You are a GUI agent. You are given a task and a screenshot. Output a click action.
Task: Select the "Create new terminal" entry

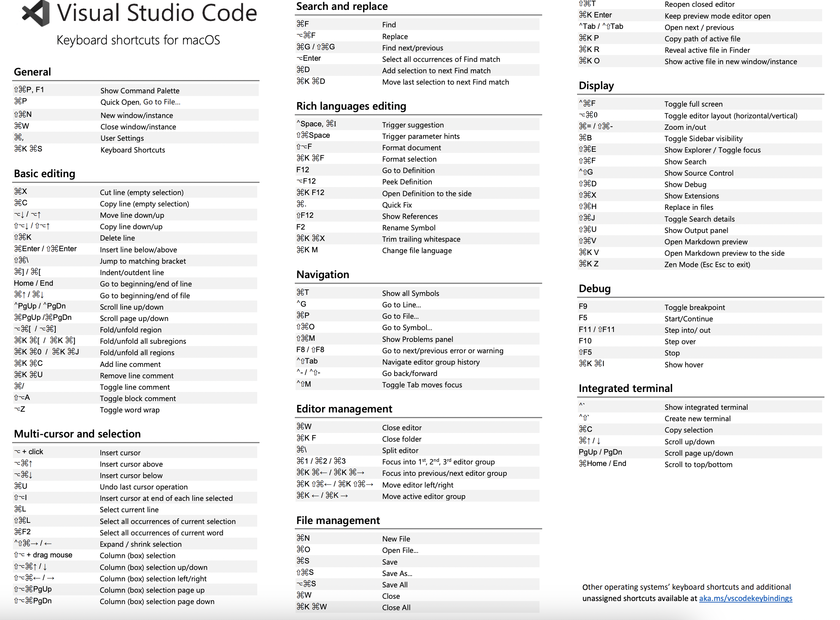697,419
